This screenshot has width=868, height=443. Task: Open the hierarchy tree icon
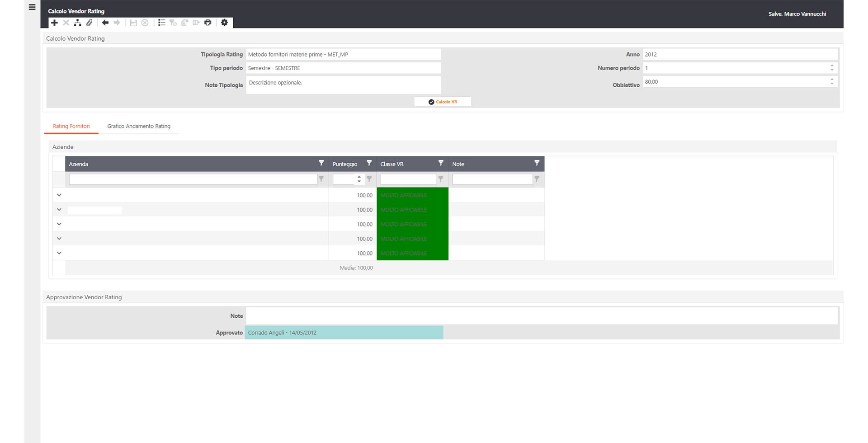coord(78,23)
